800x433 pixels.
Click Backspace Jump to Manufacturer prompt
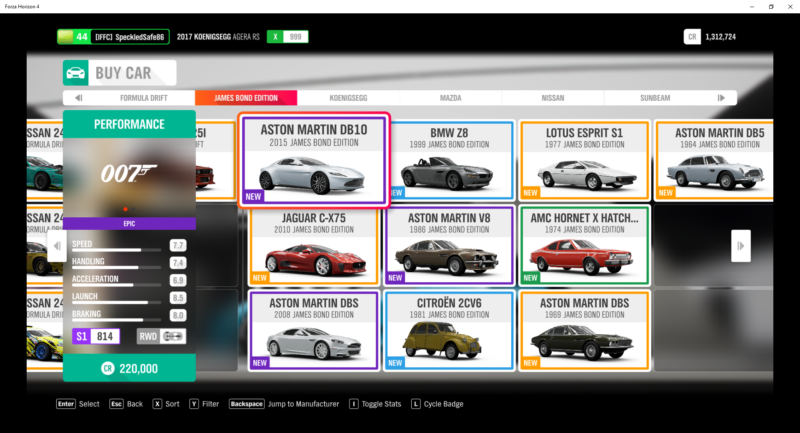click(x=284, y=404)
